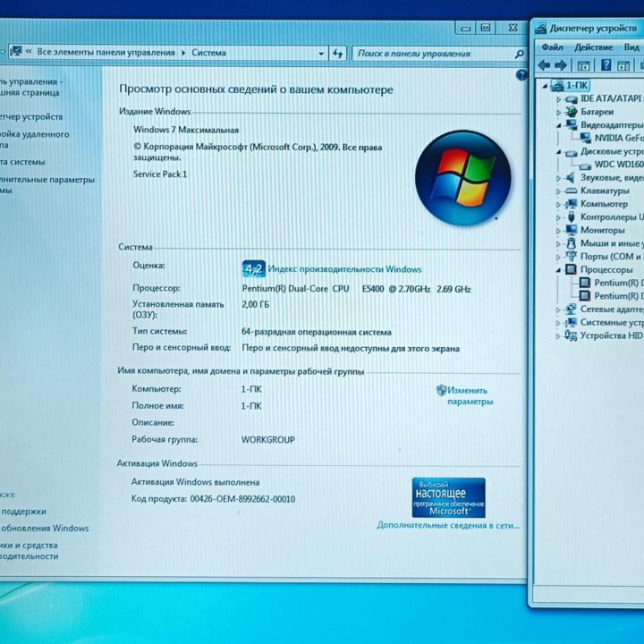This screenshot has height=644, width=644.
Task: Open Индекс производительности Windows link
Action: coord(344,269)
